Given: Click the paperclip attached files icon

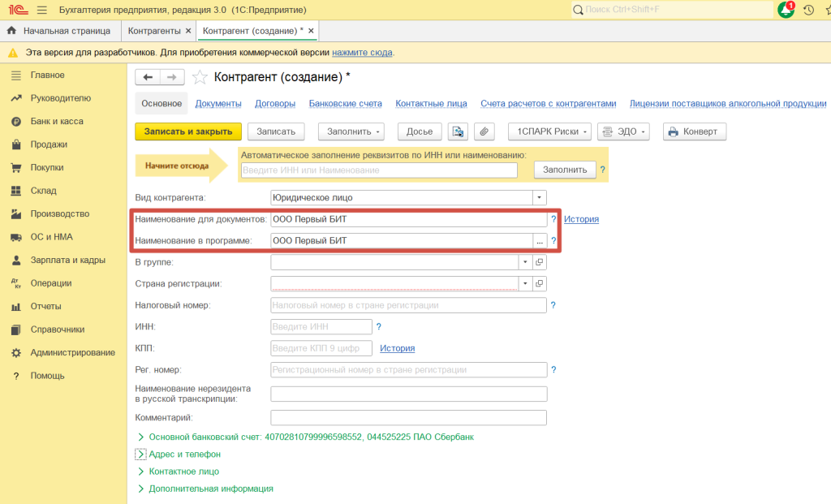Looking at the screenshot, I should 484,131.
